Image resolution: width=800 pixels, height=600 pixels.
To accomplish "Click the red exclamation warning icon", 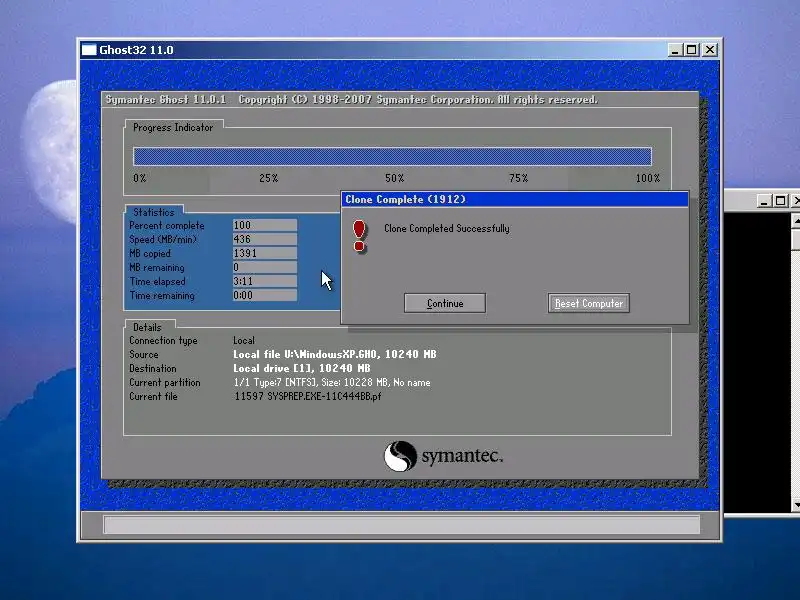I will click(360, 236).
